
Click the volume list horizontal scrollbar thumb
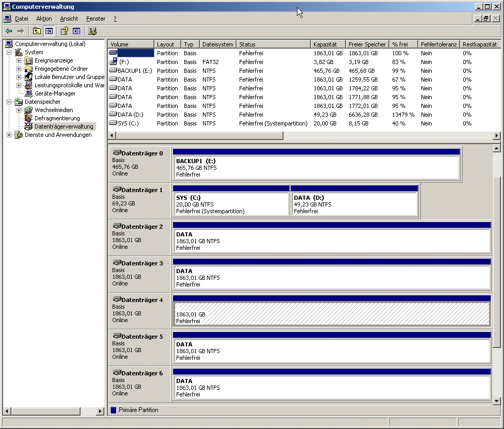200,136
